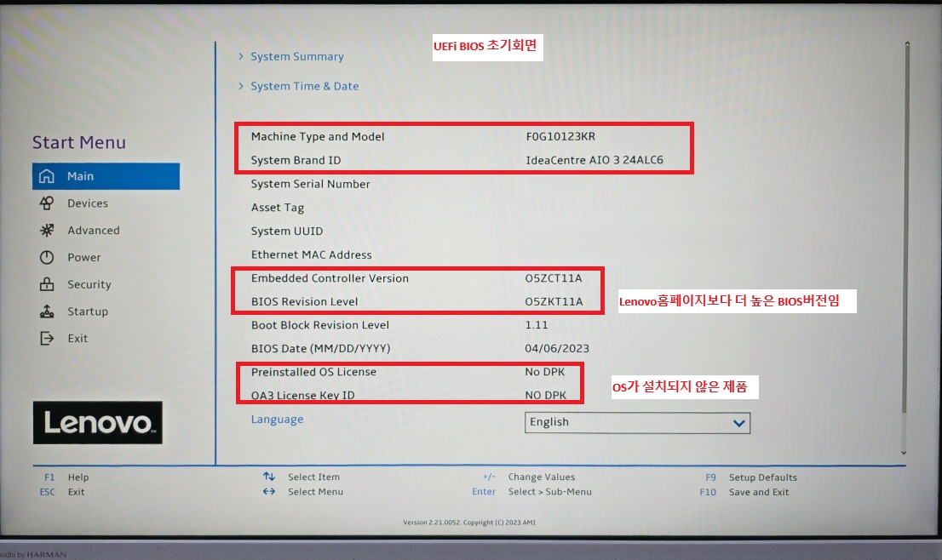Screen dimensions: 942x560
Task: Click the BIOS Date value 04/06/2023
Action: click(557, 349)
